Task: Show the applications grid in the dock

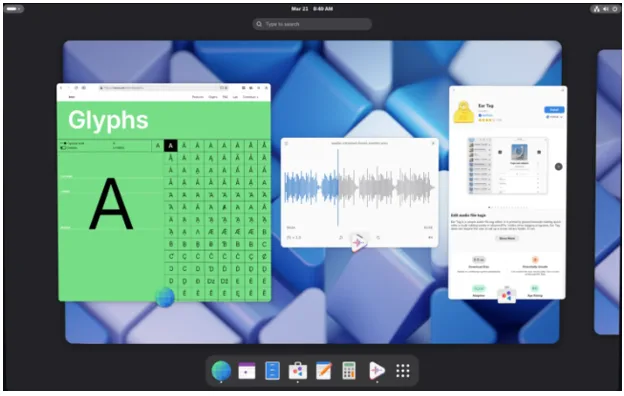Action: pyautogui.click(x=403, y=371)
